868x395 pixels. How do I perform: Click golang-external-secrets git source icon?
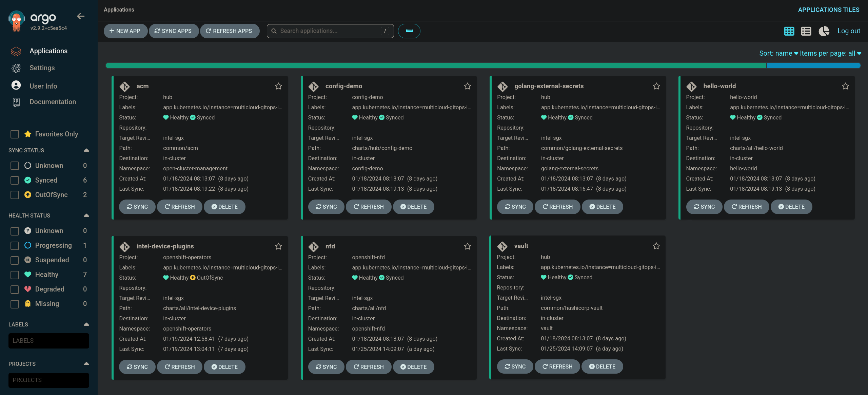502,87
